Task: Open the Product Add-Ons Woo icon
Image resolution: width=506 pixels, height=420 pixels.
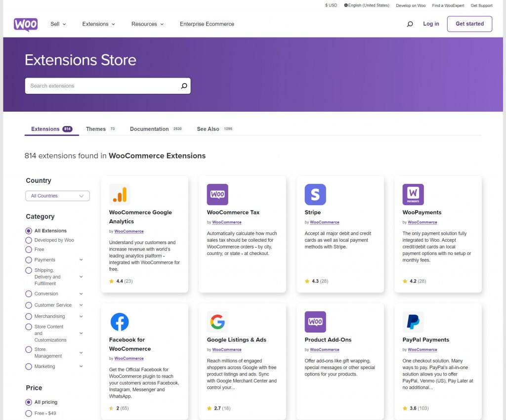Action: pyautogui.click(x=315, y=322)
